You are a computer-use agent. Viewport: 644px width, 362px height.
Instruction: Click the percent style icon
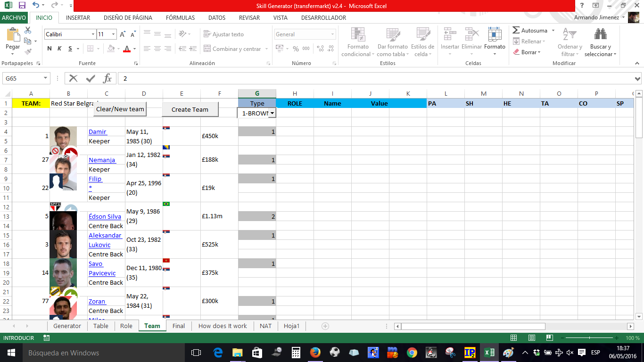click(x=296, y=49)
